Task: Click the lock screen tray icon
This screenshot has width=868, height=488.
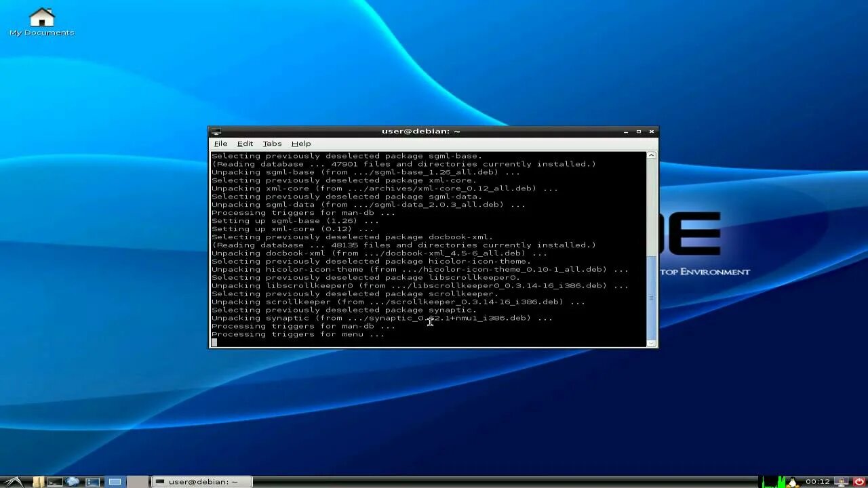Action: 842,482
